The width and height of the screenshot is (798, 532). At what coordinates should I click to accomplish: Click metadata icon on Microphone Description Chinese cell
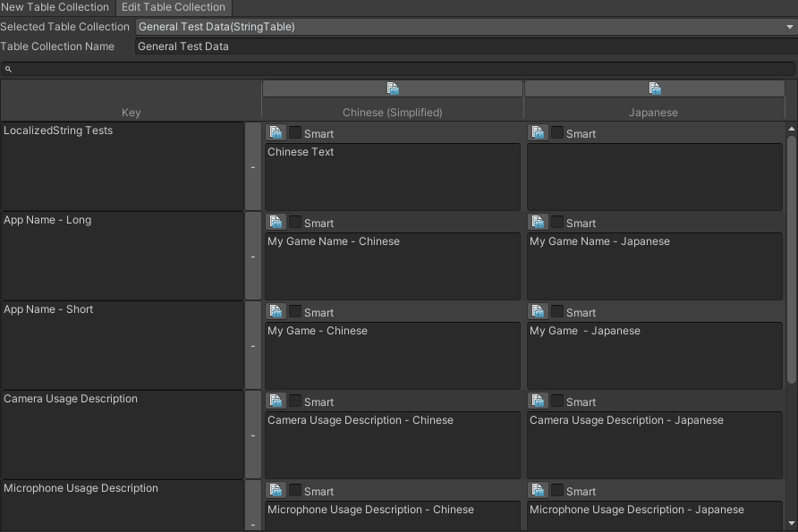(275, 490)
